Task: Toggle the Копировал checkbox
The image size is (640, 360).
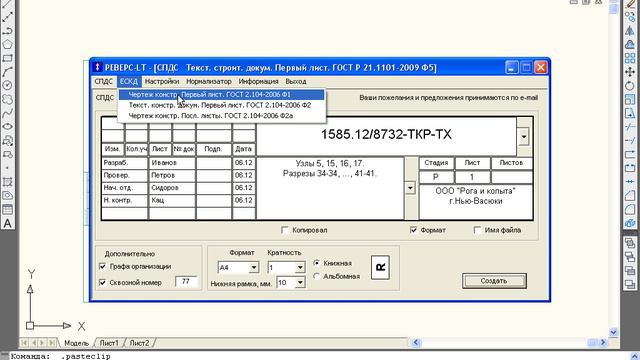Action: pos(285,230)
